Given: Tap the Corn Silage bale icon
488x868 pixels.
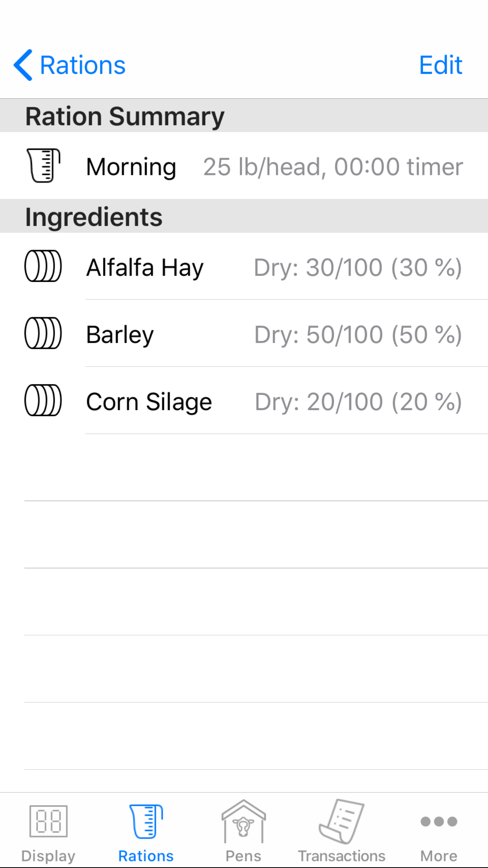Looking at the screenshot, I should [x=43, y=400].
